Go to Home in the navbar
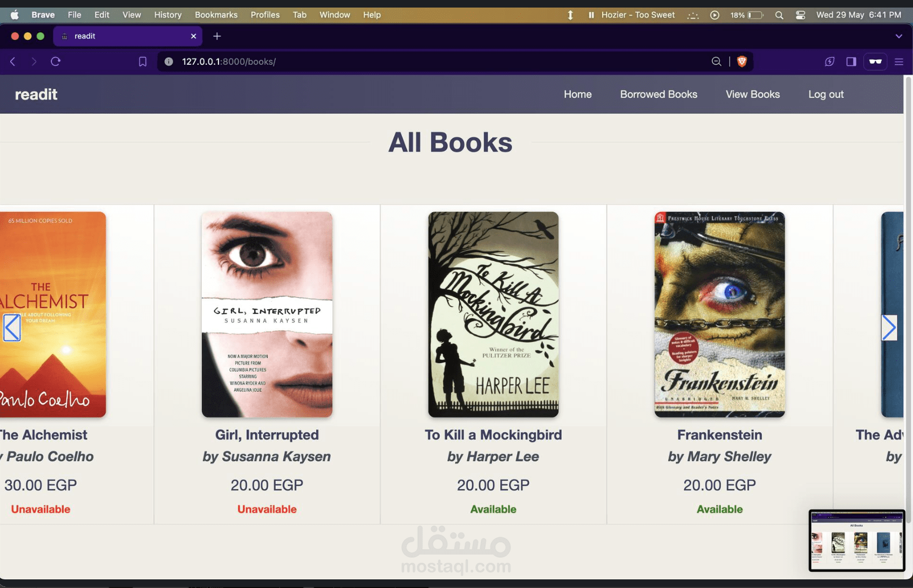913x588 pixels. [577, 94]
